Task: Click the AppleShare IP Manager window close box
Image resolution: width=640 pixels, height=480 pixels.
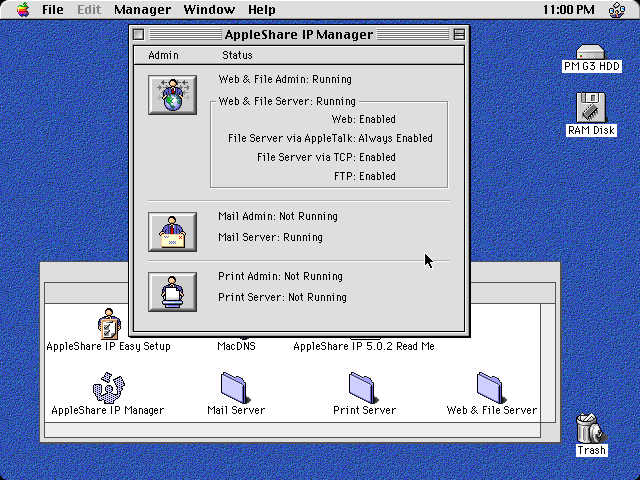Action: [x=139, y=35]
